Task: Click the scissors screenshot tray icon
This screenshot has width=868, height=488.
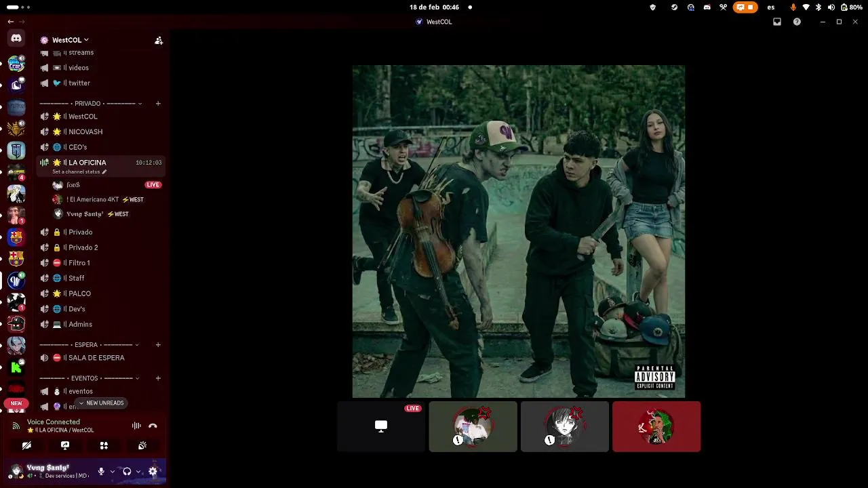Action: pyautogui.click(x=723, y=7)
